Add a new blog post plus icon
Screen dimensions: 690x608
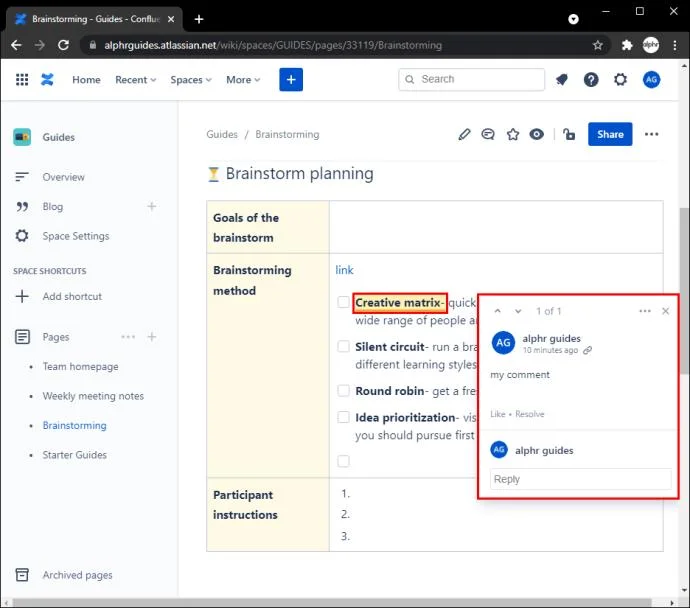click(151, 206)
